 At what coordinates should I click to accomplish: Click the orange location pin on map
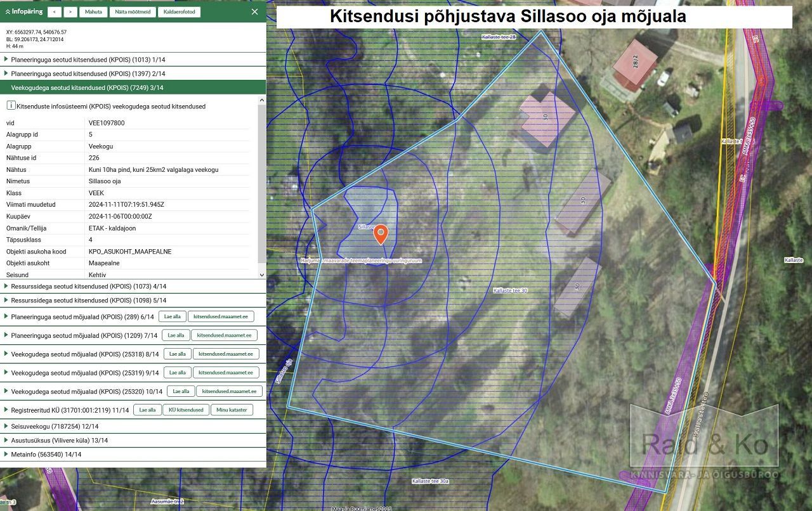coord(380,233)
